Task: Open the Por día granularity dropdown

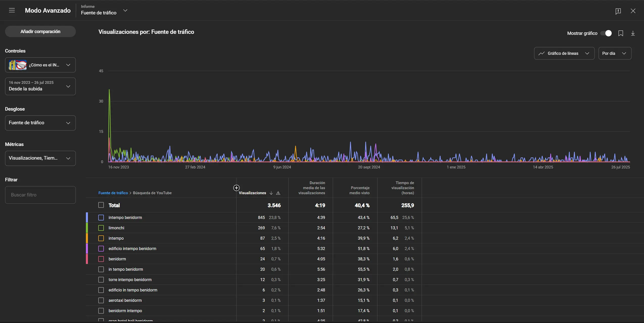Action: coord(614,54)
